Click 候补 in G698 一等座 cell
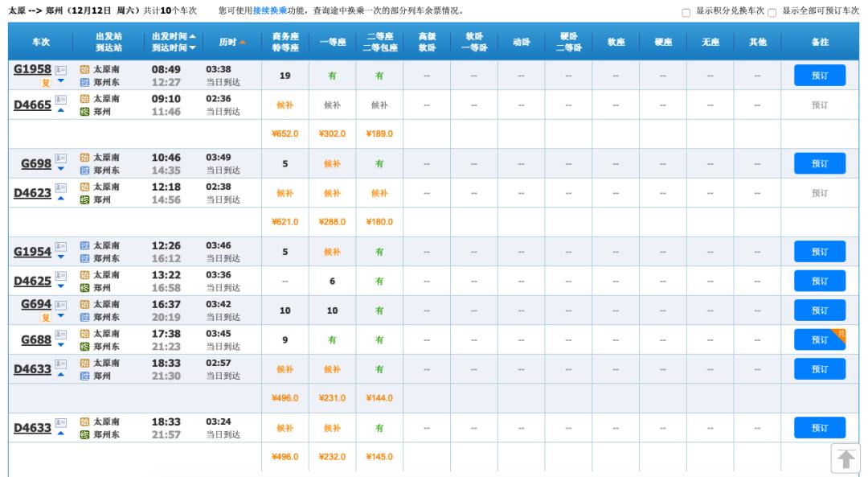Viewport: 868px width, 477px height. (332, 163)
